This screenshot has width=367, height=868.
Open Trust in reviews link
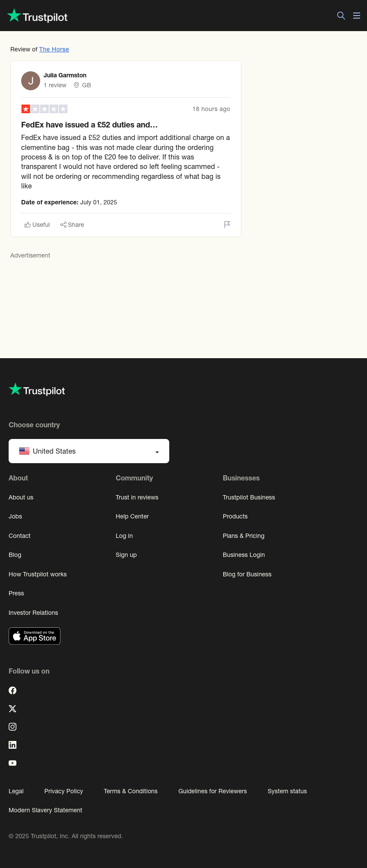(137, 497)
